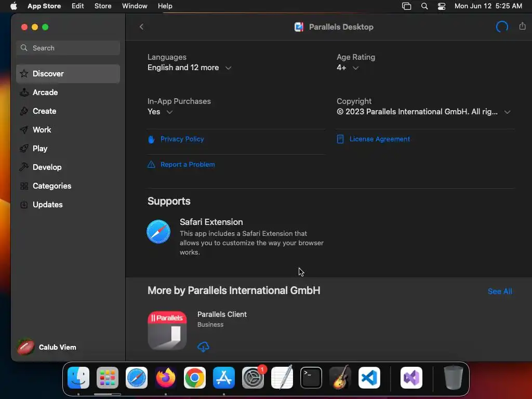This screenshot has width=532, height=399.
Task: Click the Parallels Desktop title icon
Action: coord(299,27)
